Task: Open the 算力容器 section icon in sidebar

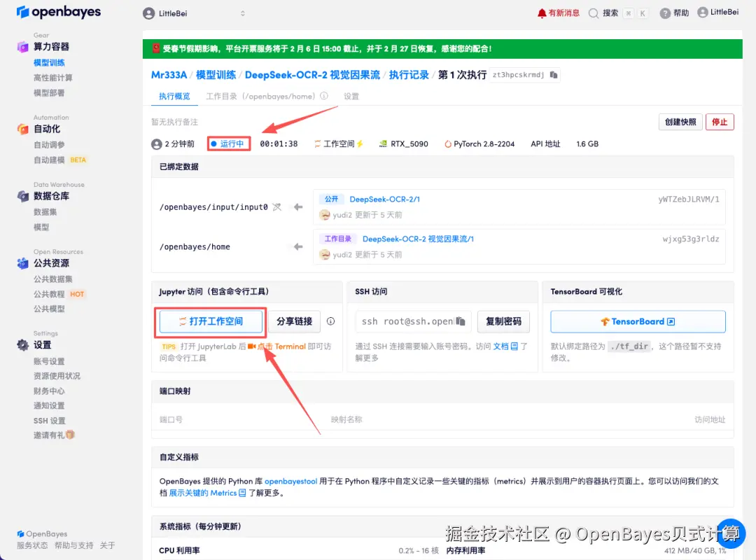Action: (23, 46)
